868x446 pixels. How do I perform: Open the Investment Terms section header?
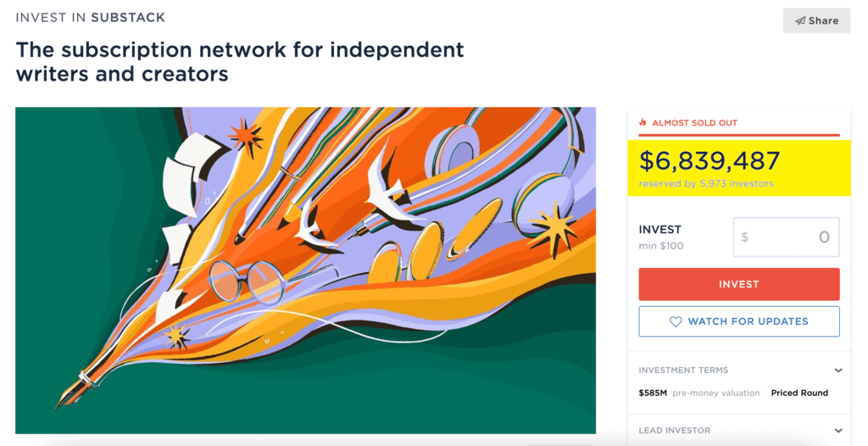pos(683,370)
